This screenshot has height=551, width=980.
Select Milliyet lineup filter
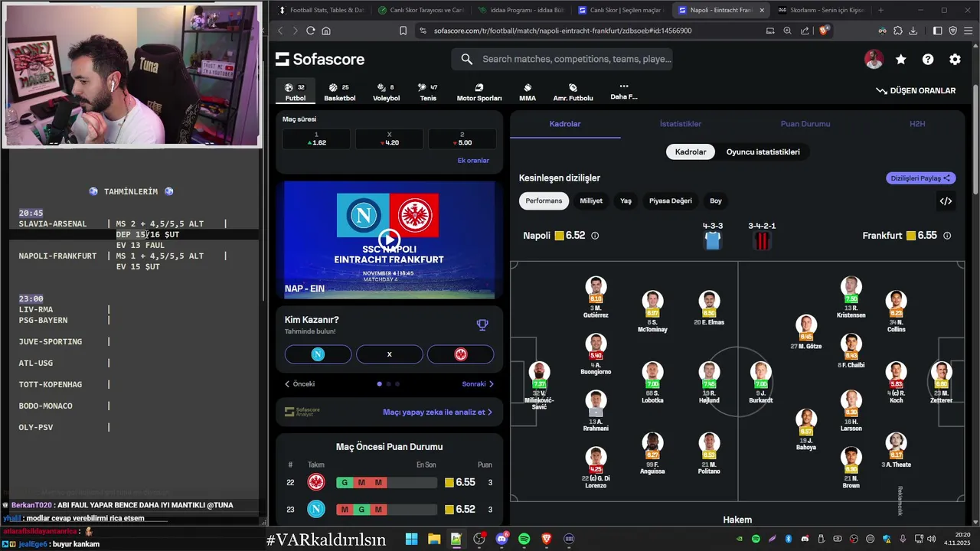(591, 201)
